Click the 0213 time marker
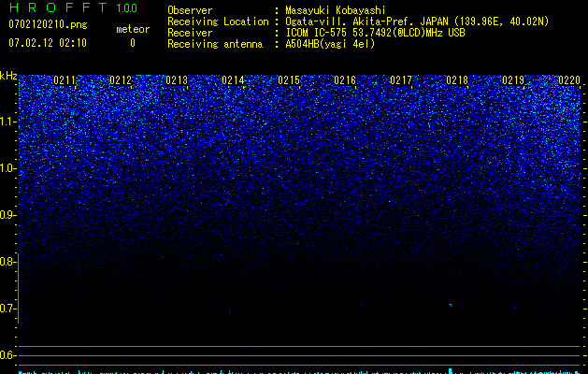Image resolution: width=588 pixels, height=374 pixels. [177, 80]
